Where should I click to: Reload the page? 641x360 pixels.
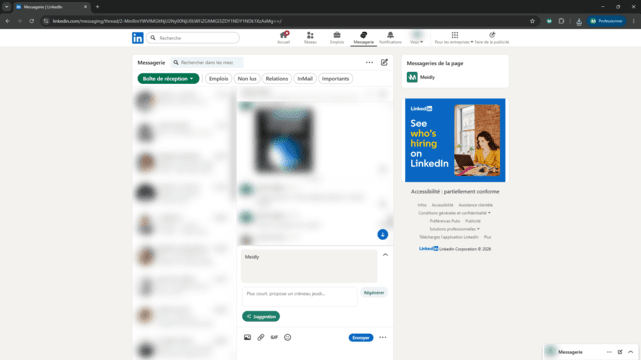(x=31, y=21)
